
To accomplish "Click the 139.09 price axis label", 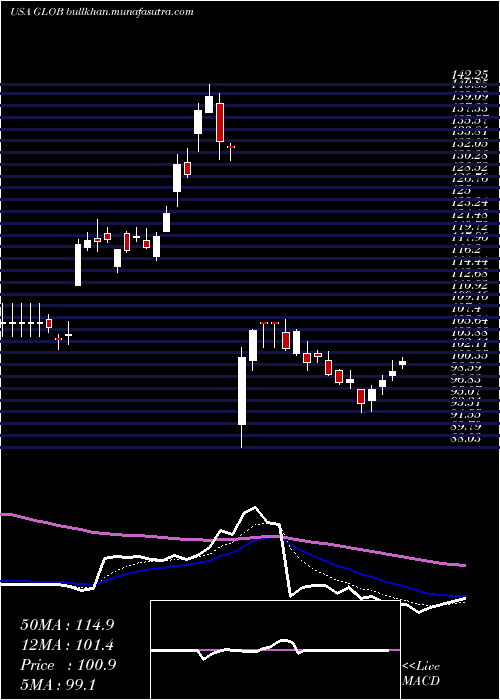I will (x=470, y=96).
